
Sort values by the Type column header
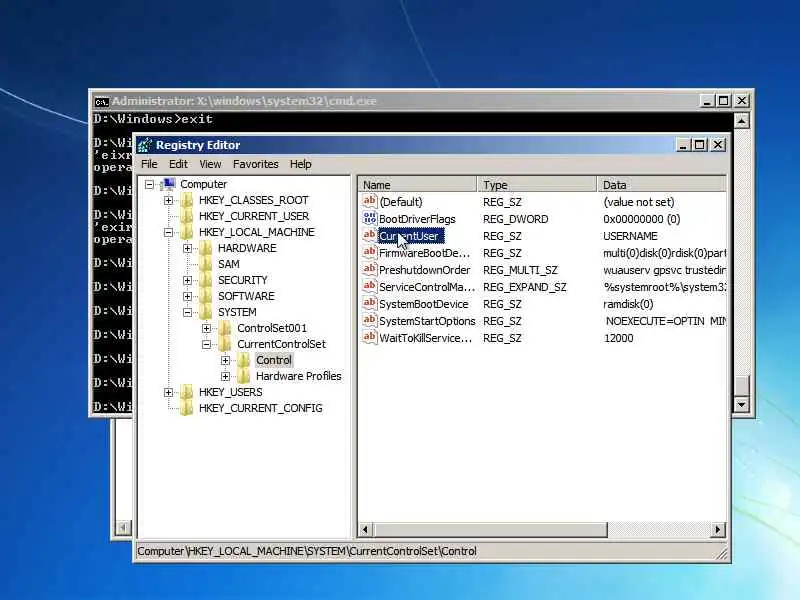click(537, 185)
